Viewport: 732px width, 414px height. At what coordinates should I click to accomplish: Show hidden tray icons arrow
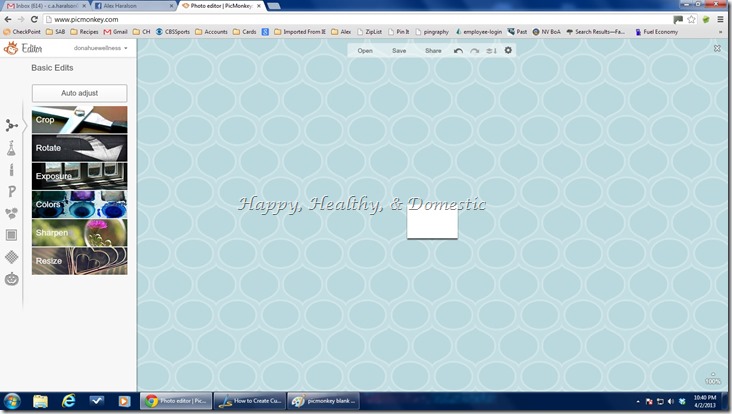[x=638, y=401]
